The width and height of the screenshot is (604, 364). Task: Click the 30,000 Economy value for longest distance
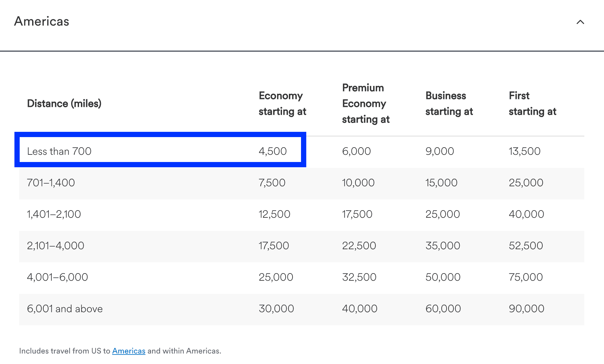click(x=277, y=308)
